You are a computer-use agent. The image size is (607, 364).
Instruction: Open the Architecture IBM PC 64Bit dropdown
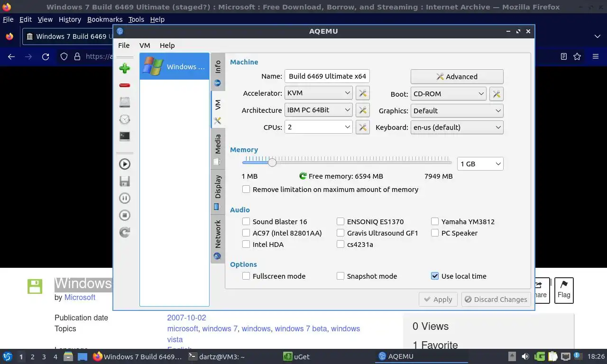(319, 110)
